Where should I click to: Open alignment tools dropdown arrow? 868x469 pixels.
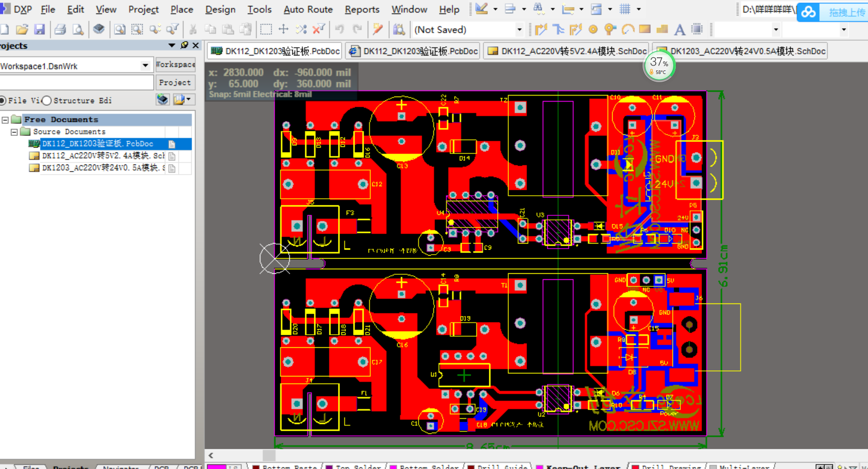tap(524, 9)
